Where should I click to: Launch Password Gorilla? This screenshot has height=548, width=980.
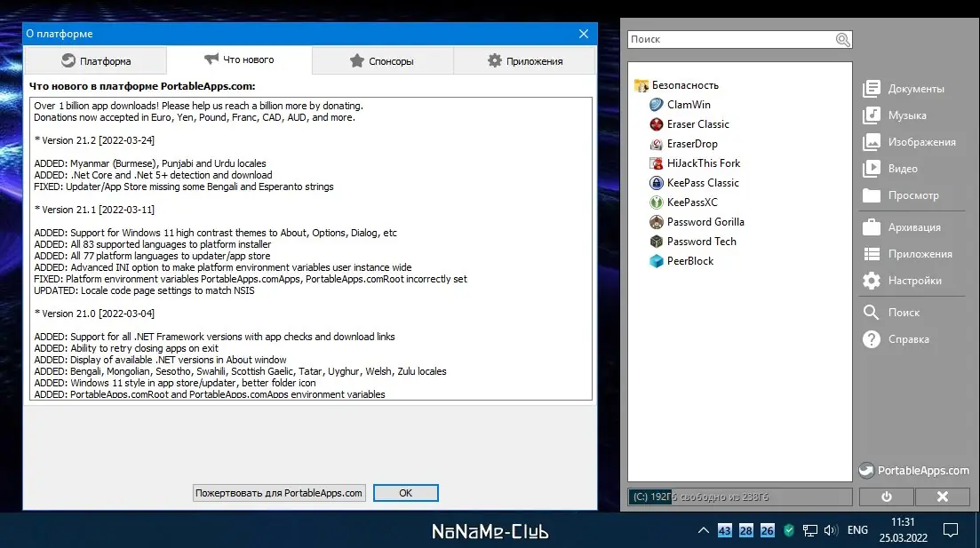click(697, 222)
